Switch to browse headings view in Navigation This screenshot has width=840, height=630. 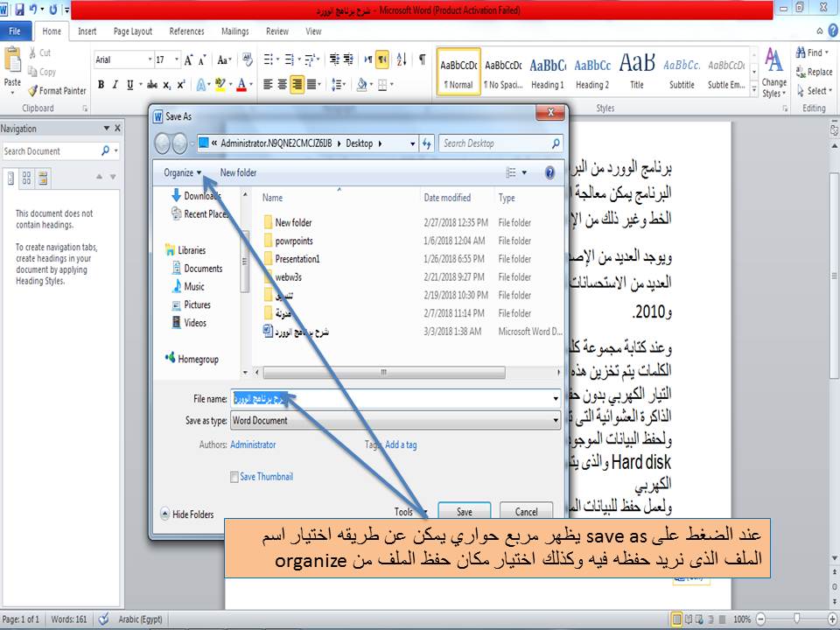[10, 178]
